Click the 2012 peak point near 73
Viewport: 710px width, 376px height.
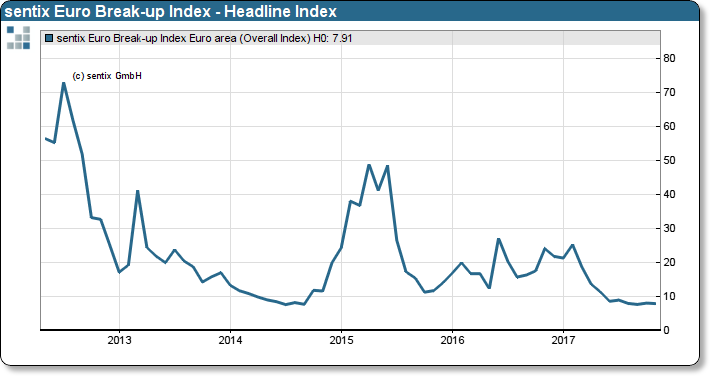tap(63, 83)
